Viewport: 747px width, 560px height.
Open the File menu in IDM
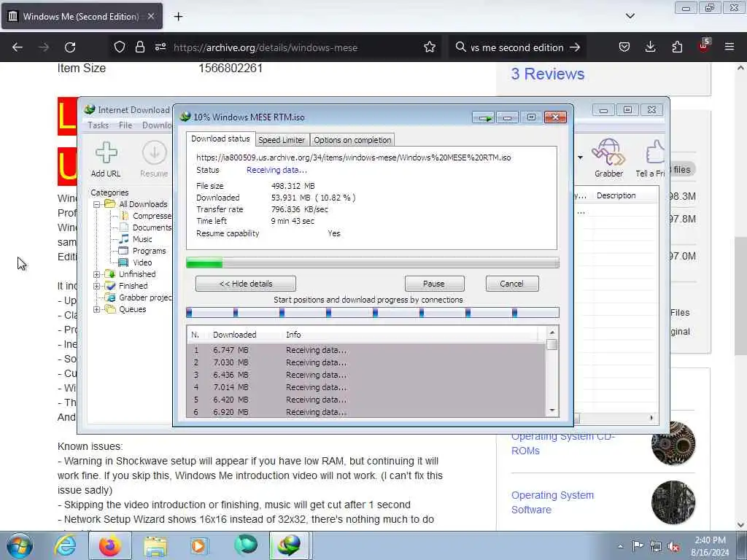point(125,125)
